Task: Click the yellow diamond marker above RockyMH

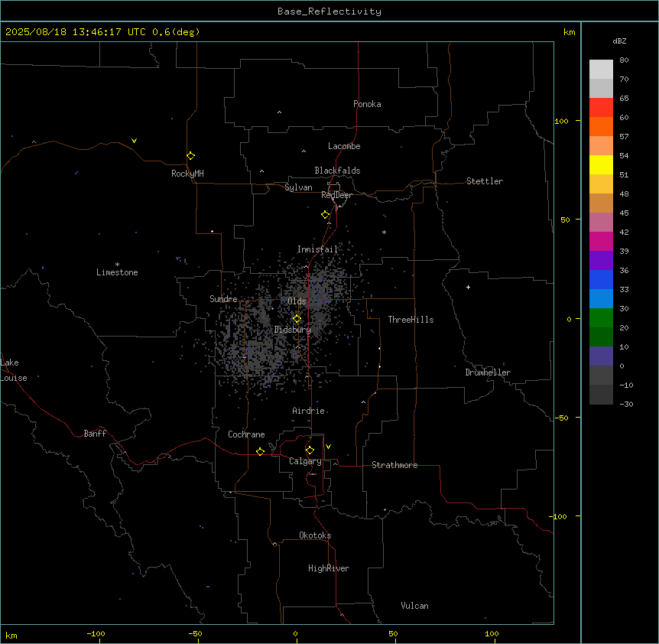Action: tap(190, 156)
